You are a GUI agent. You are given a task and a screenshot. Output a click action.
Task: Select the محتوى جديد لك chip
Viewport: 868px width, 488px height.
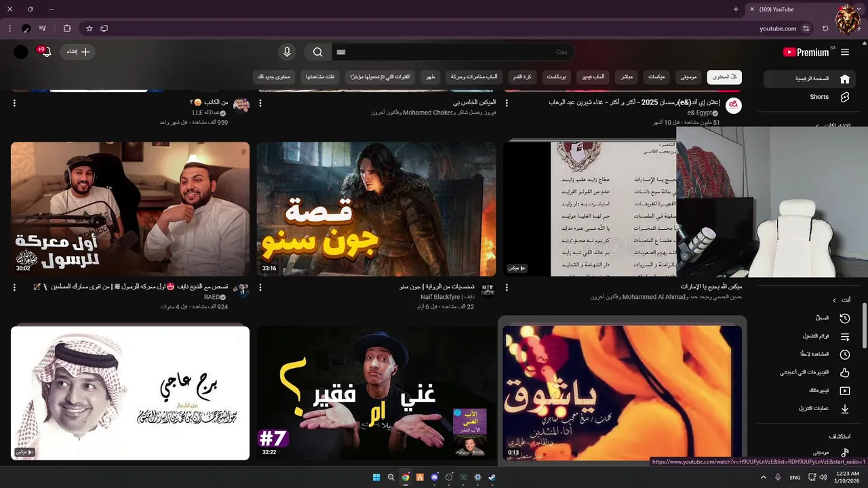(274, 77)
